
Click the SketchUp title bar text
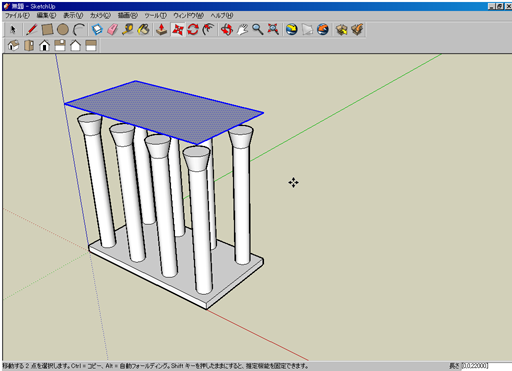click(33, 6)
